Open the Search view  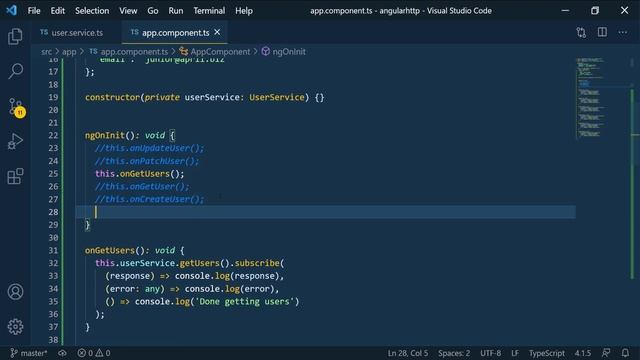pyautogui.click(x=15, y=71)
